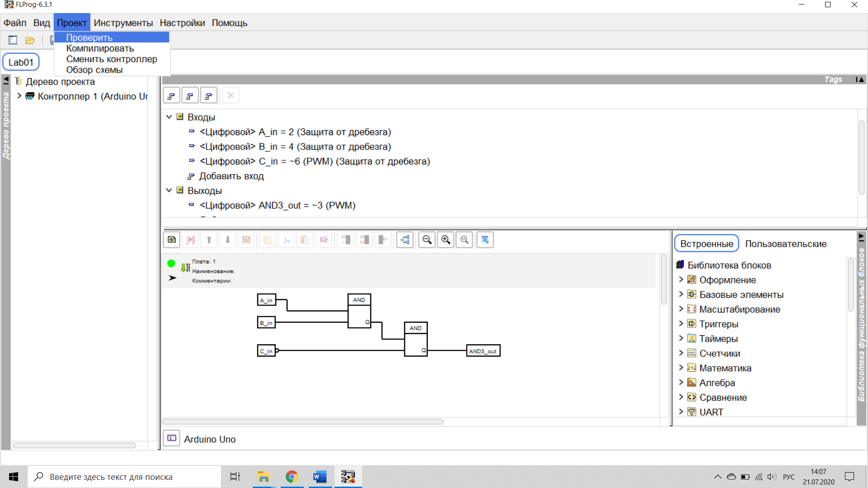Click the Arduino Uno controller info icon

point(172,438)
